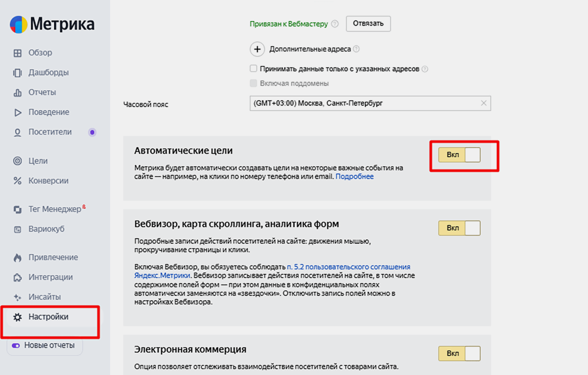Click the Метрика logo icon
The height and width of the screenshot is (375, 588).
[x=18, y=24]
